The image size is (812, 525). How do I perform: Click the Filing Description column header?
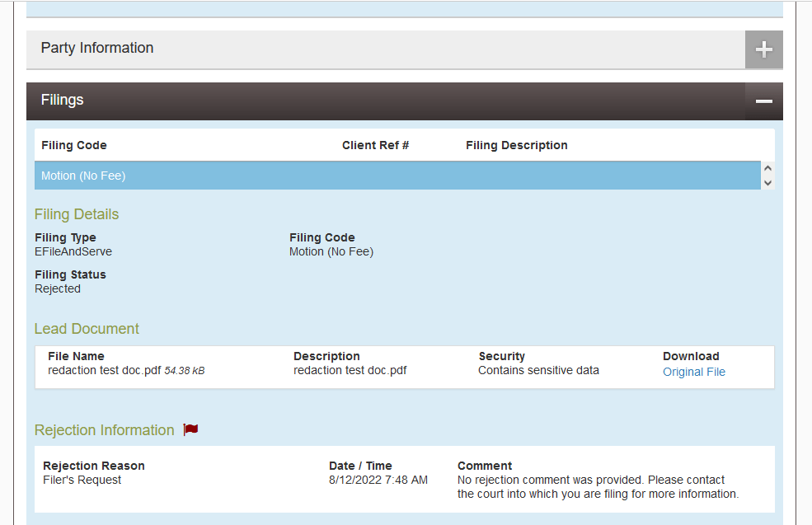pos(517,145)
